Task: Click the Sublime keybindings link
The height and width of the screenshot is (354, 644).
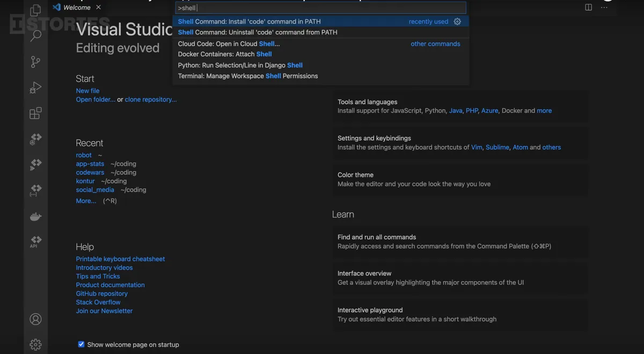Action: click(497, 147)
